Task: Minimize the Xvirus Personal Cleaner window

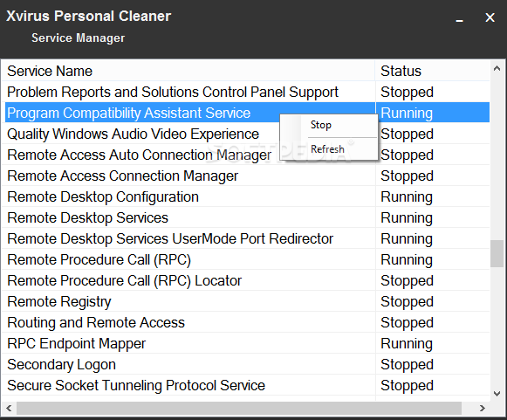Action: click(460, 18)
